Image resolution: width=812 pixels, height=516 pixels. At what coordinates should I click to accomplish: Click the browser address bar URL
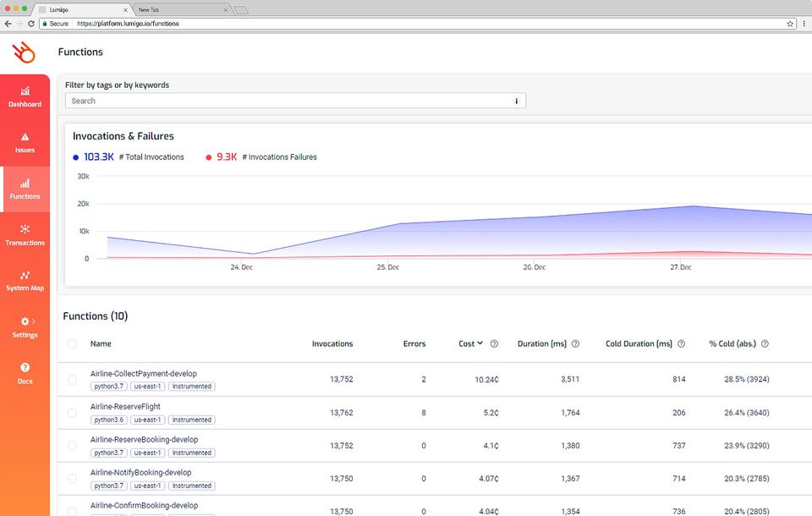tap(128, 24)
